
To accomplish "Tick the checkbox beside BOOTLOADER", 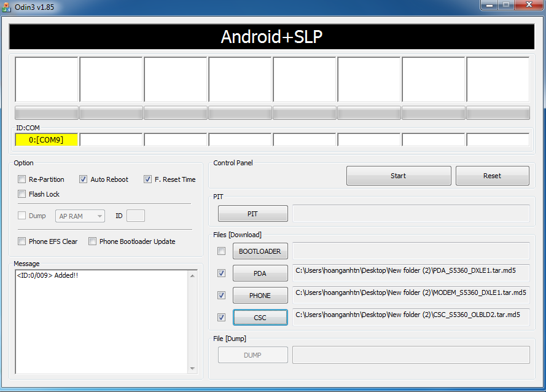I will coord(222,251).
